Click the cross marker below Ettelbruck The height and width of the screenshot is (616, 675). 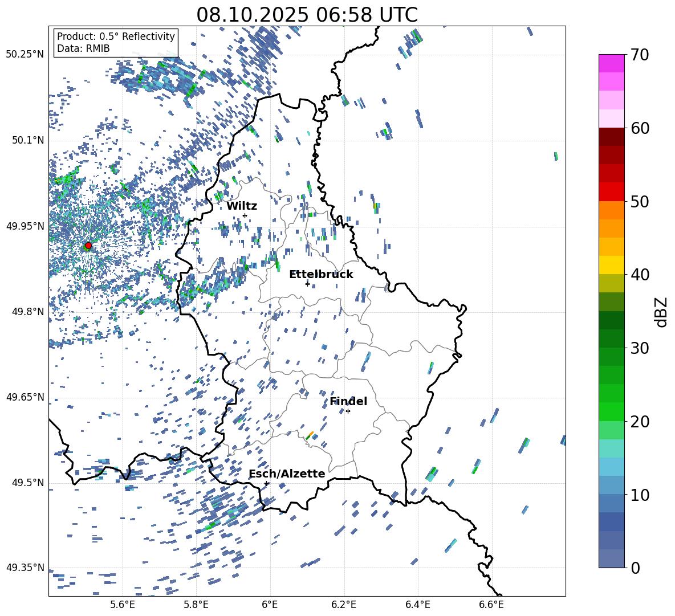tap(307, 284)
